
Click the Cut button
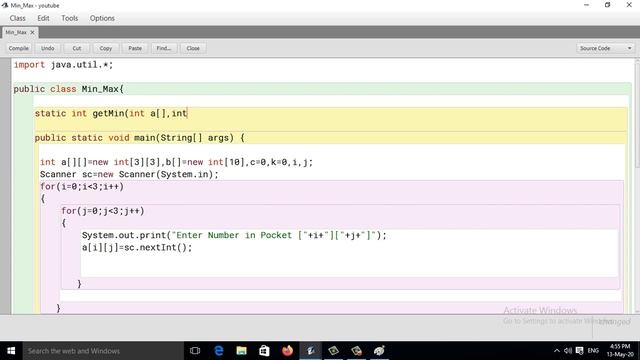[77, 48]
